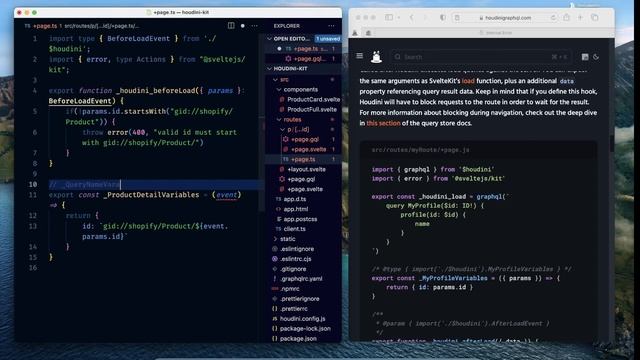Open client.ts file
640x360 pixels.
point(303,229)
